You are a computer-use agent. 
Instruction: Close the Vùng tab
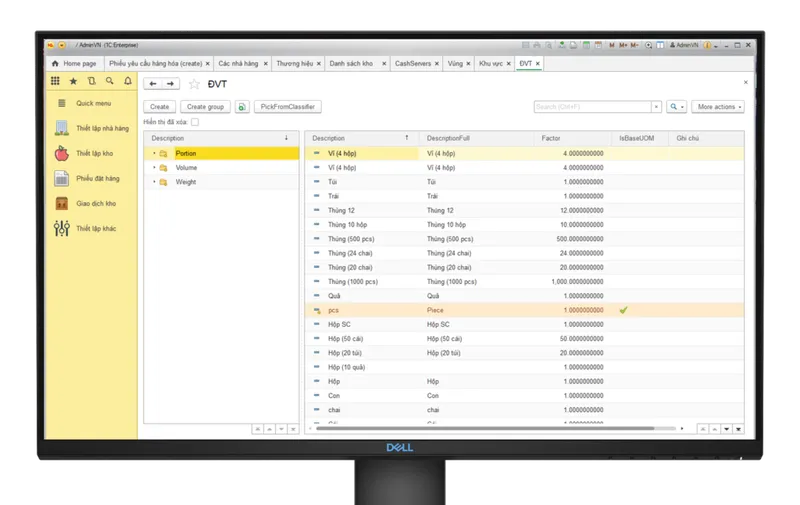[x=468, y=64]
